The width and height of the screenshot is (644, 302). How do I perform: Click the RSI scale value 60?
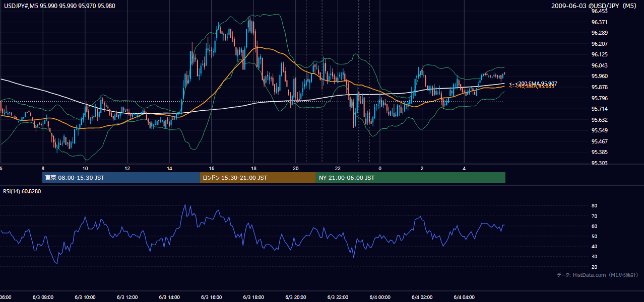[x=594, y=226]
